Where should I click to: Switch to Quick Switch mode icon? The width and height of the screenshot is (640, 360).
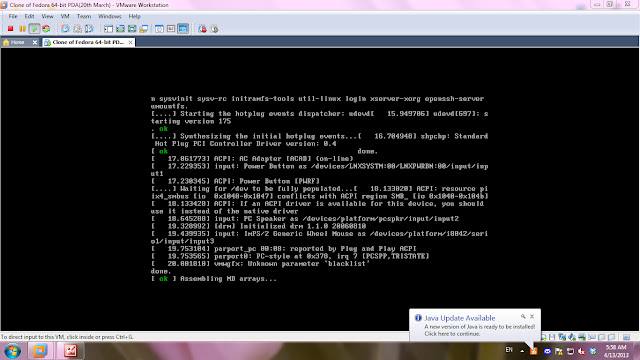(x=120, y=29)
